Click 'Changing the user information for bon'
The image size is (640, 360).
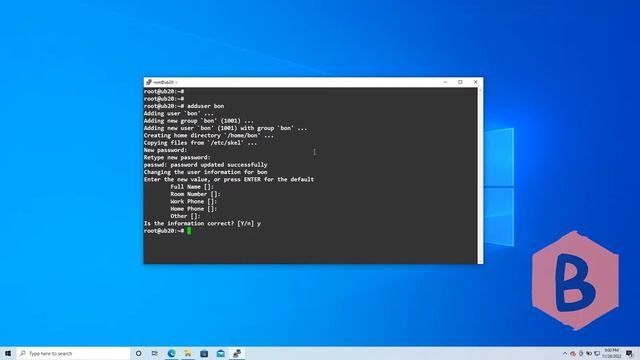coord(205,172)
